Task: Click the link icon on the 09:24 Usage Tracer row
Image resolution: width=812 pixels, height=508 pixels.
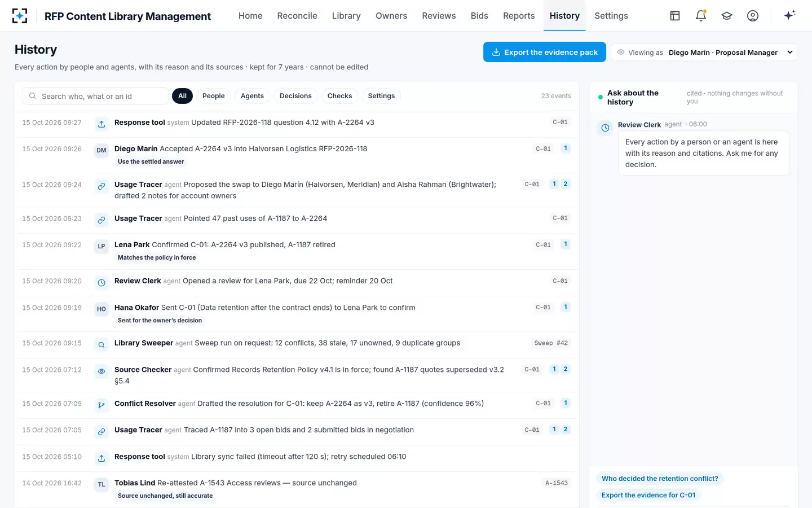Action: [x=101, y=186]
